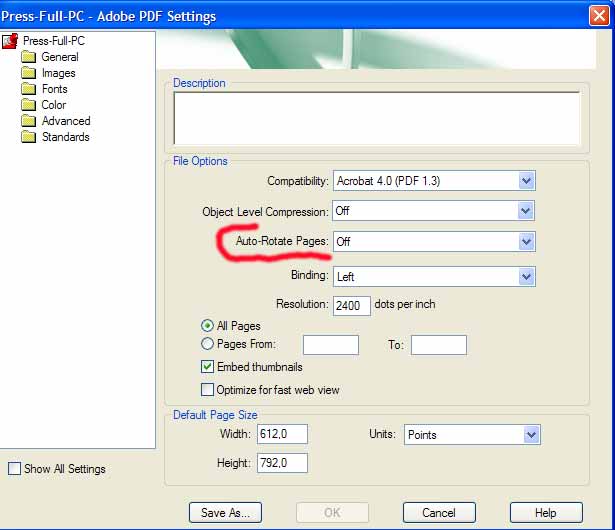Click the Save As... button

click(x=225, y=512)
